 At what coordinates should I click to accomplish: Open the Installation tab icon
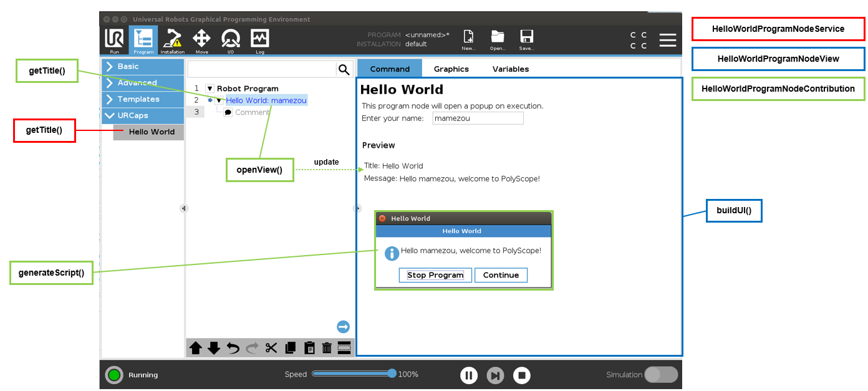click(172, 40)
